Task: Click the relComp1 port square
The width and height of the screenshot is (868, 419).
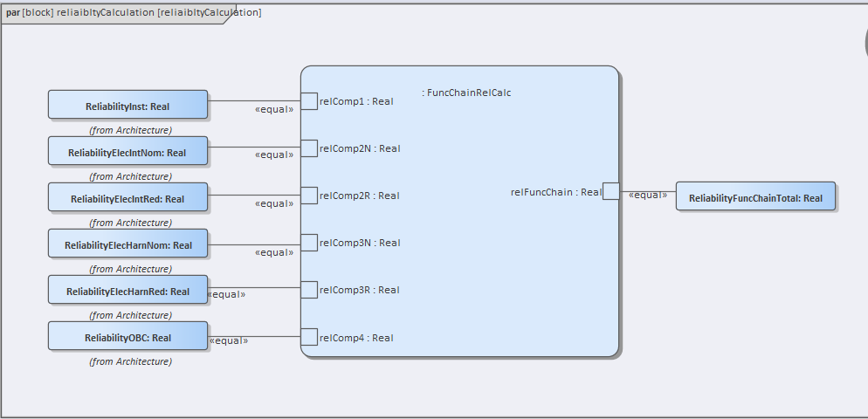Action: tap(309, 101)
